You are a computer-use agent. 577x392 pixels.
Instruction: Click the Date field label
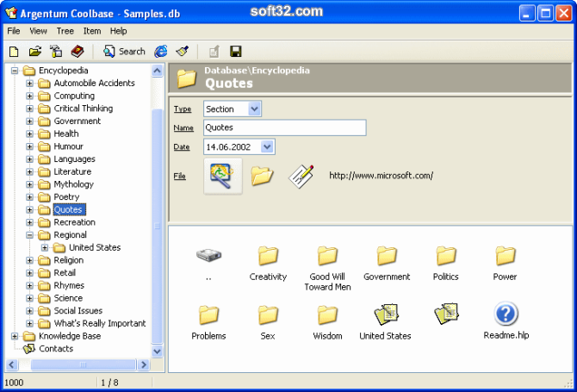click(x=182, y=146)
